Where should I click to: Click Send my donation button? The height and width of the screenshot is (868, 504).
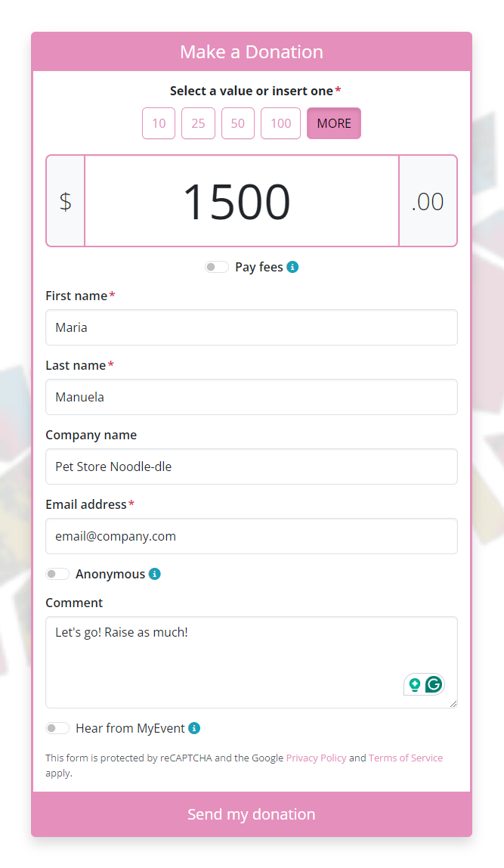click(x=252, y=814)
